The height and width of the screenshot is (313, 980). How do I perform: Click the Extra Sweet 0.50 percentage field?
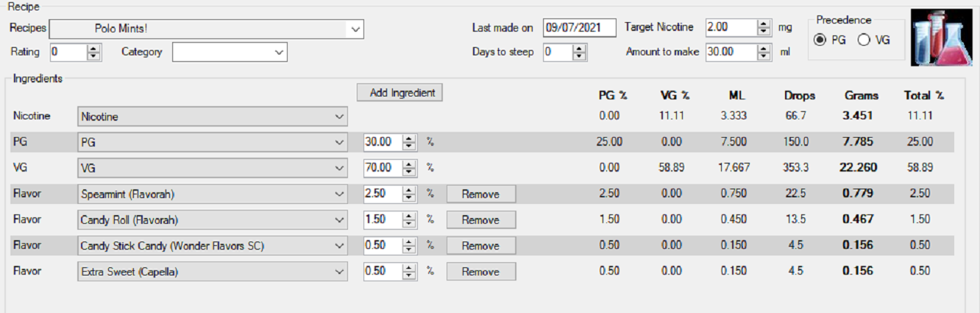click(x=391, y=271)
